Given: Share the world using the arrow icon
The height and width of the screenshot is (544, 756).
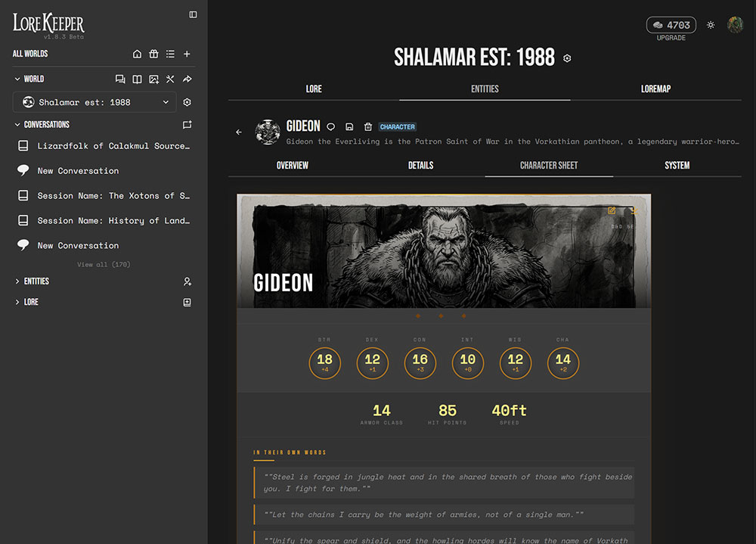Looking at the screenshot, I should [x=187, y=79].
